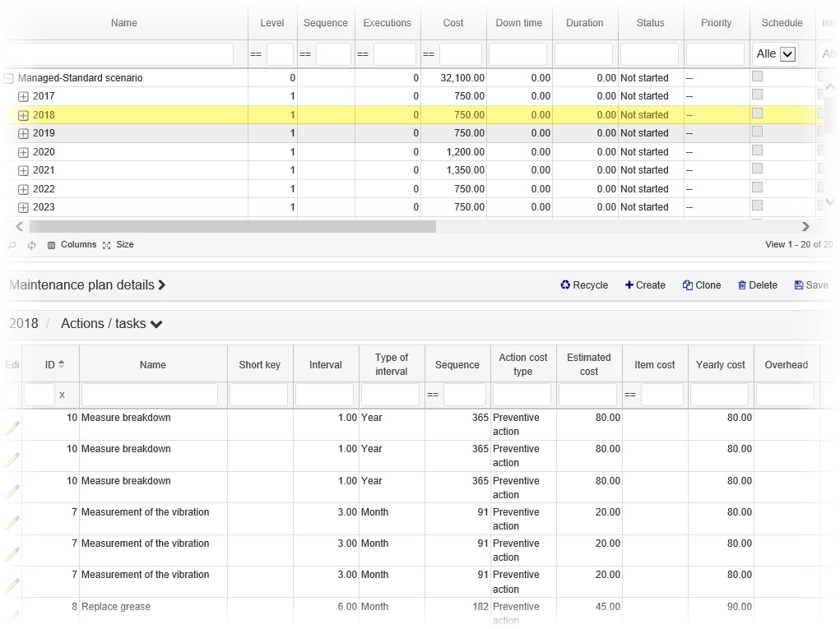Click the Recycle button
This screenshot has height=629, width=840.
click(584, 285)
